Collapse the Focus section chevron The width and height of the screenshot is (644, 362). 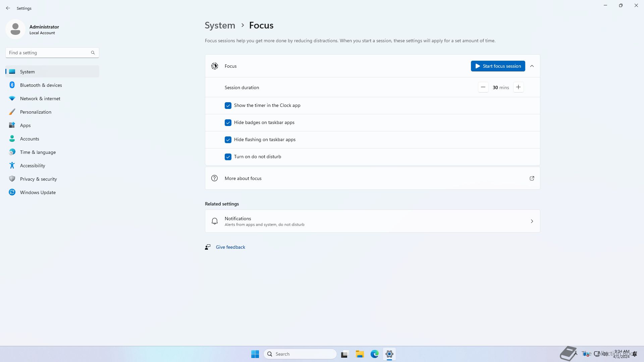coord(532,66)
